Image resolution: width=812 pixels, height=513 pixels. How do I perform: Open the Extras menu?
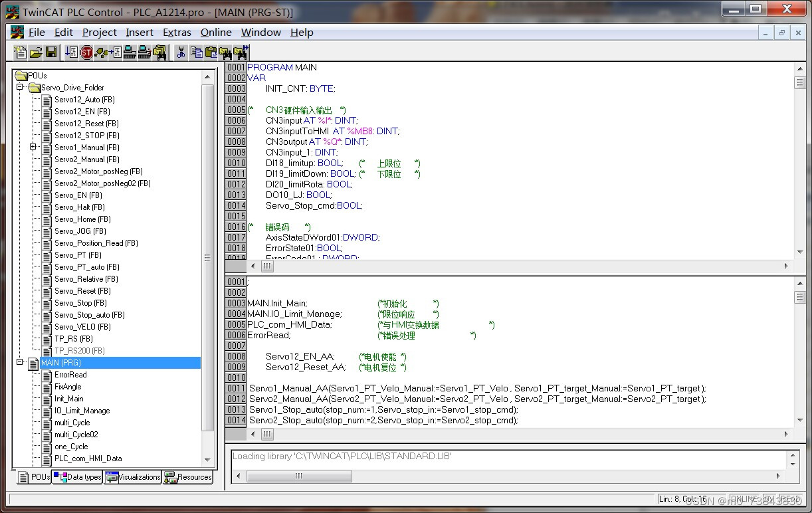tap(177, 33)
